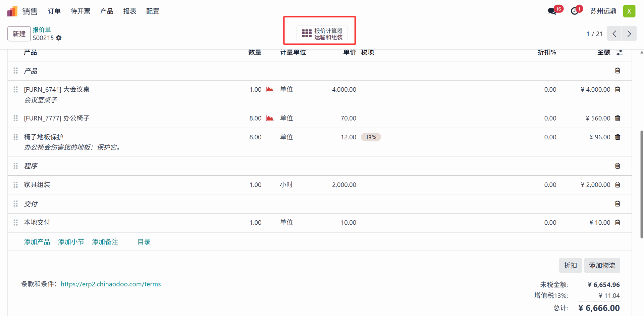
Task: Delete the 家具组装 order line
Action: 618,185
